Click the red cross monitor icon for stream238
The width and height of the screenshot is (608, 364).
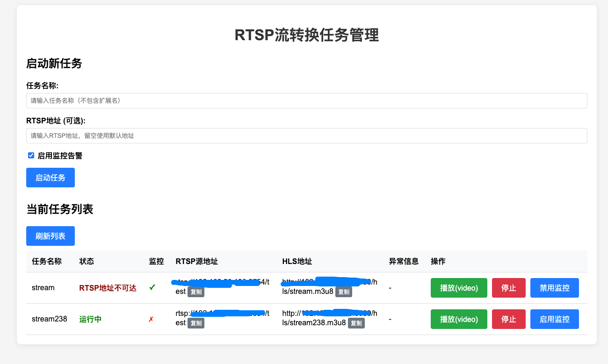(151, 319)
